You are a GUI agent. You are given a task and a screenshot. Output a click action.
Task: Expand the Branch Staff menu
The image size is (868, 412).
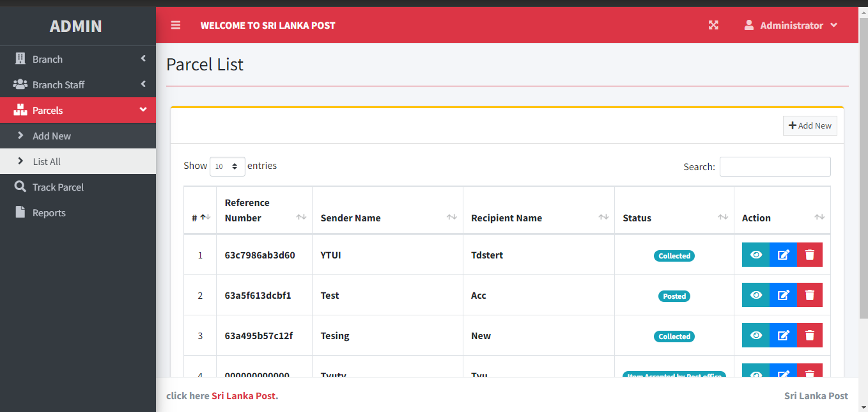[x=78, y=84]
